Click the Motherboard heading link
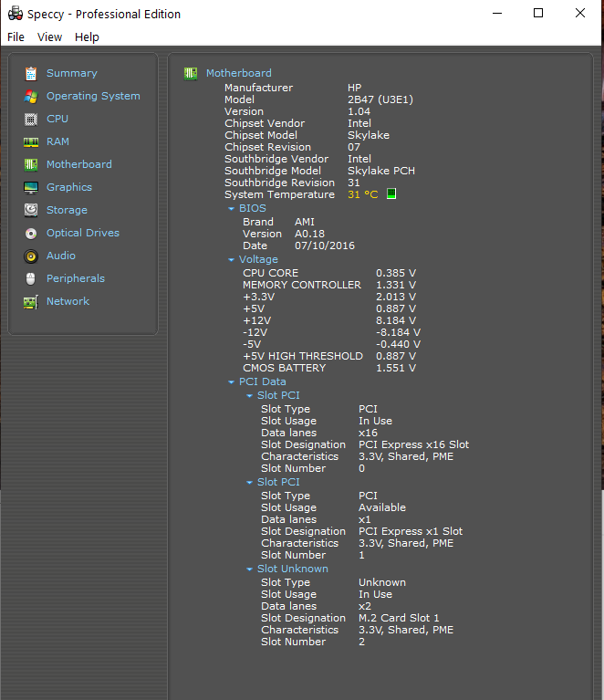This screenshot has width=604, height=700. click(238, 73)
